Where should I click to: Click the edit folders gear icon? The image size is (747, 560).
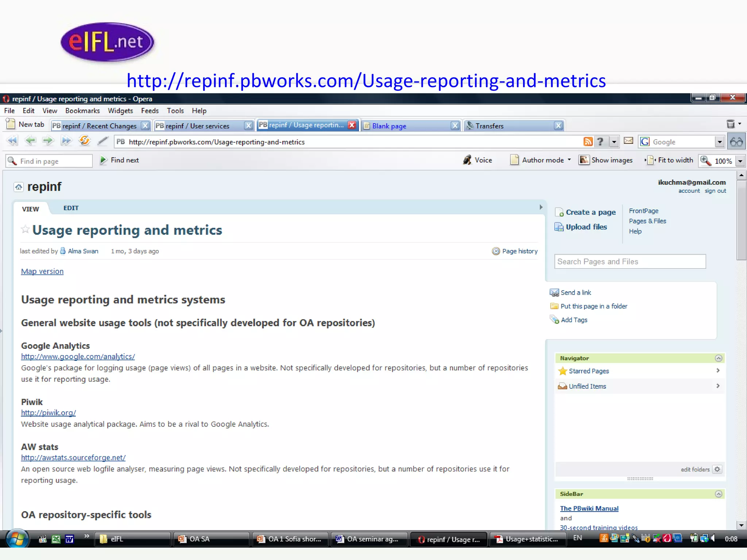[x=717, y=469]
